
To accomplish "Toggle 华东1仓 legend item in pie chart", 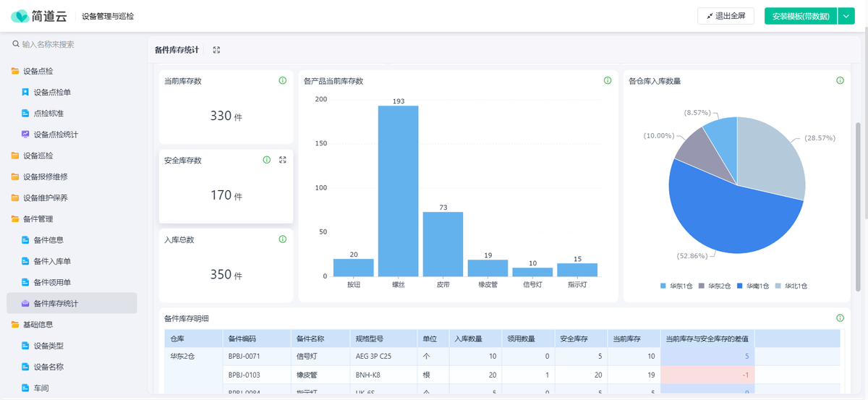I will coord(676,286).
